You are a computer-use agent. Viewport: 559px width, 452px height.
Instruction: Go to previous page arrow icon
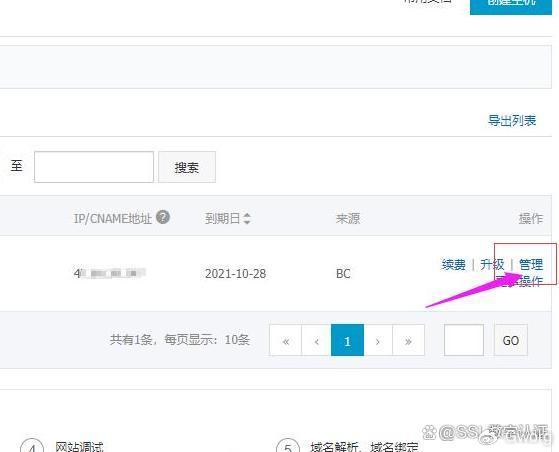316,340
